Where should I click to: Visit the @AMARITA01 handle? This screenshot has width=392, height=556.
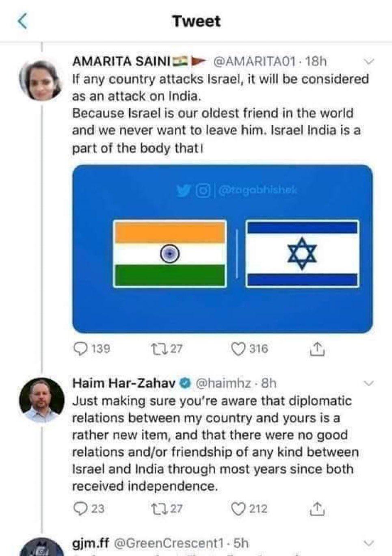pyautogui.click(x=254, y=61)
